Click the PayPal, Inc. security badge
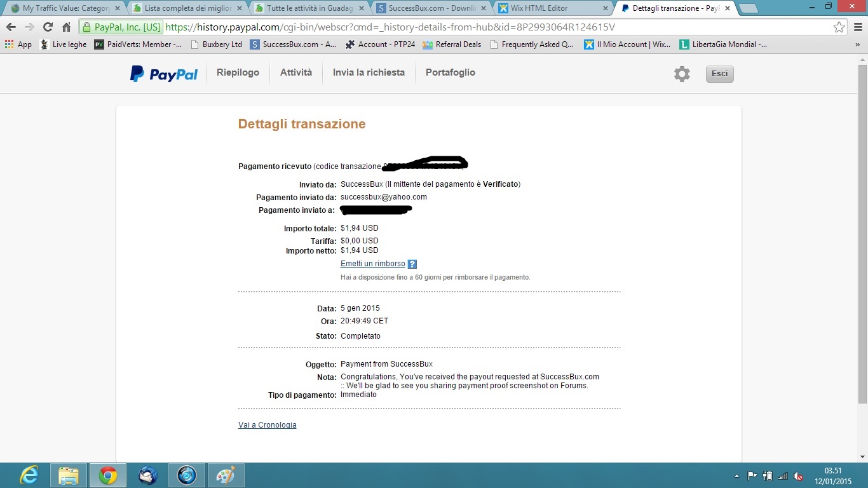 121,27
